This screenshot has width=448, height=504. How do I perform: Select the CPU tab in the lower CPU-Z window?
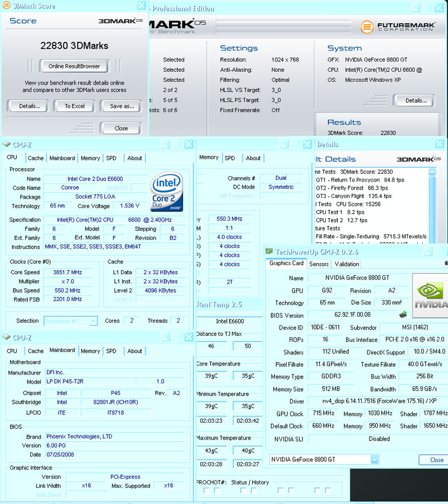[12, 351]
